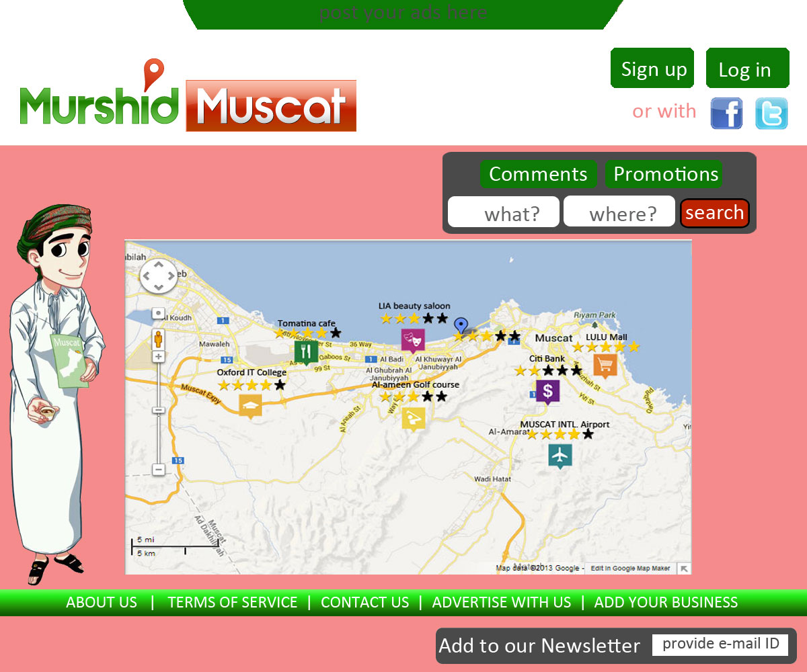Click the Al-ameen Golf course star rating
807x672 pixels.
click(414, 396)
